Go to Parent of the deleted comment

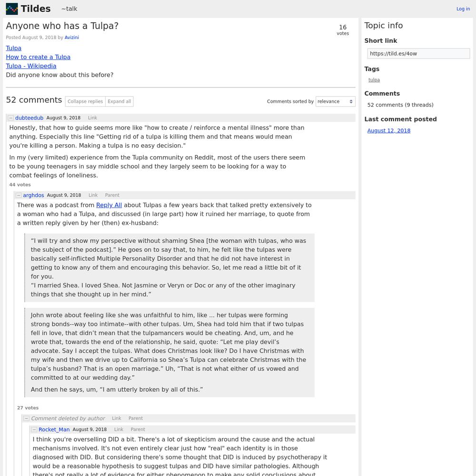tap(136, 418)
